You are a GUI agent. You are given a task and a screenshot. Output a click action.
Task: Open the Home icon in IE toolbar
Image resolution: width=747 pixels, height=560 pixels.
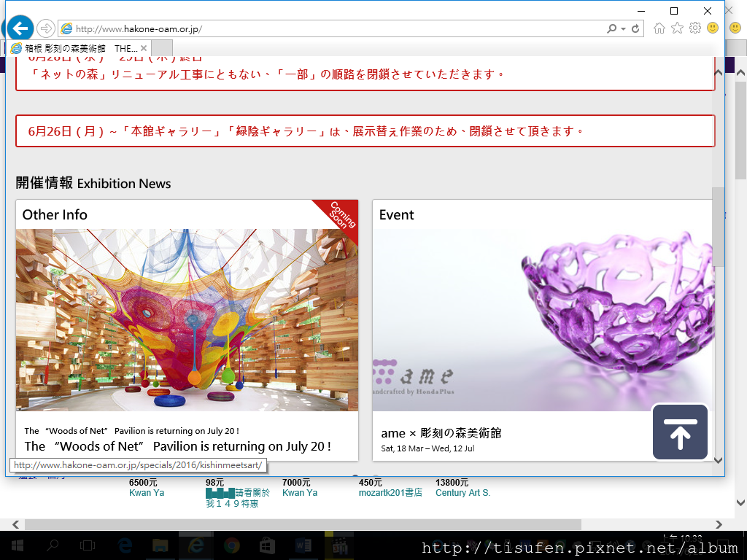pyautogui.click(x=659, y=28)
